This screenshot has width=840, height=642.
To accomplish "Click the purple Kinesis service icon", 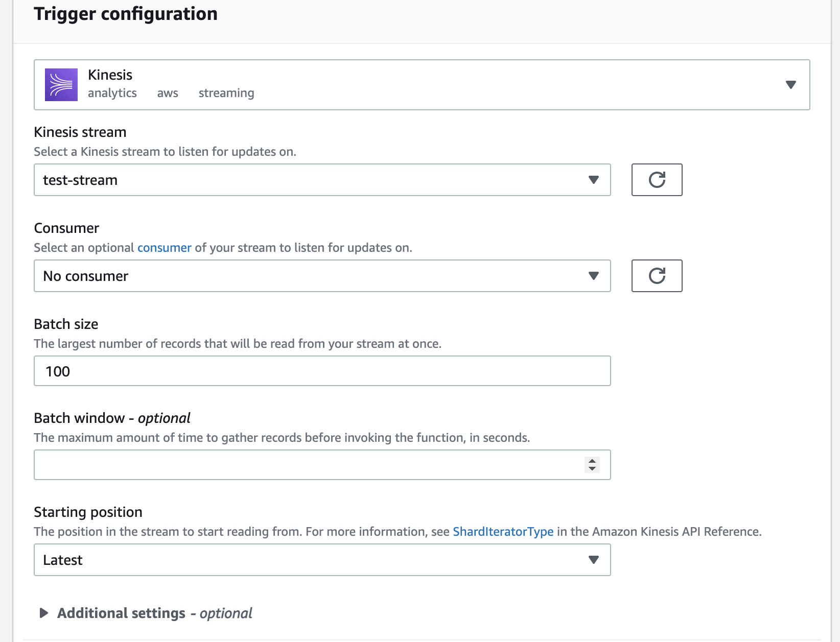I will [61, 85].
